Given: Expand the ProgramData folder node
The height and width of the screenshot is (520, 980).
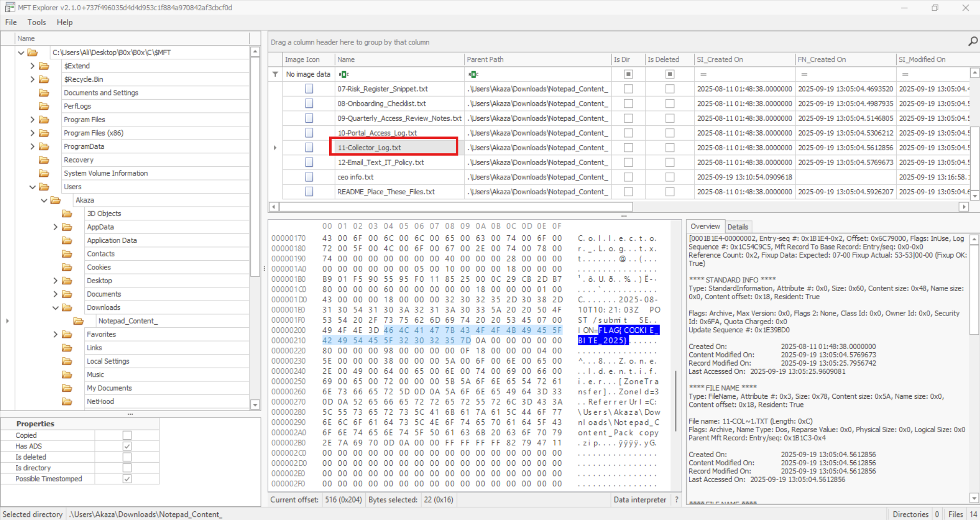Looking at the screenshot, I should (32, 146).
